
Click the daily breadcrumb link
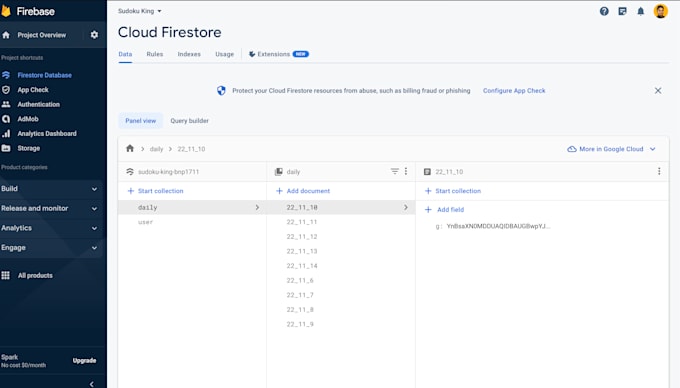(x=157, y=149)
